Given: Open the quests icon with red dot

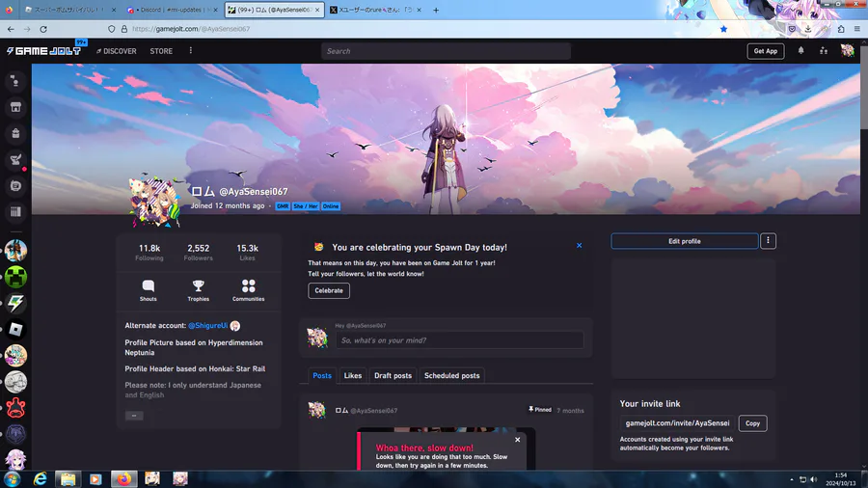Looking at the screenshot, I should tap(15, 160).
